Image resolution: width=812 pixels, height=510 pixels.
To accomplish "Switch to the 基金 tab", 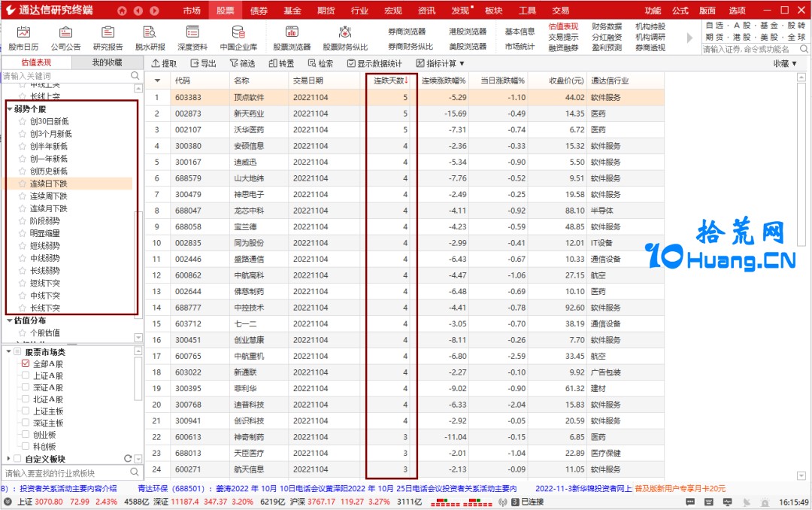I will [x=292, y=11].
